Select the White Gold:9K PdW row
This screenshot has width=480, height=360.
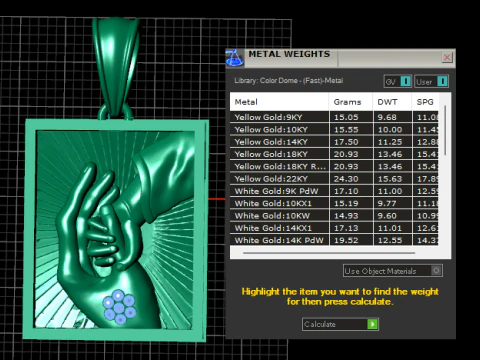(x=334, y=191)
